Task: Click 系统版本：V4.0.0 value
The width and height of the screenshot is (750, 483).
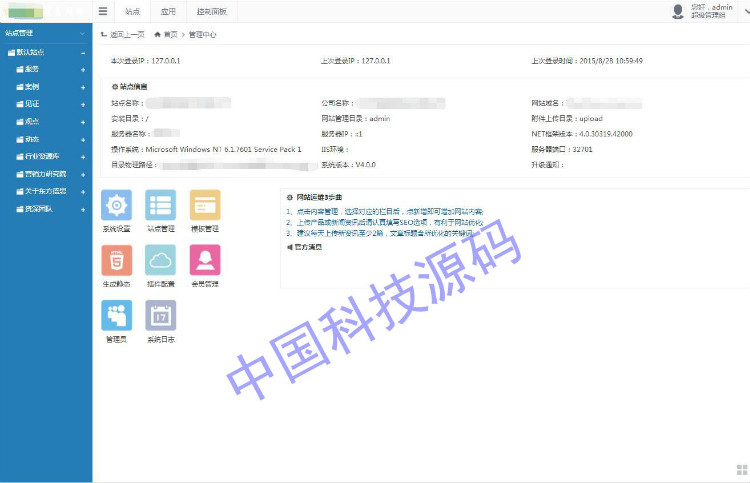Action: click(348, 165)
